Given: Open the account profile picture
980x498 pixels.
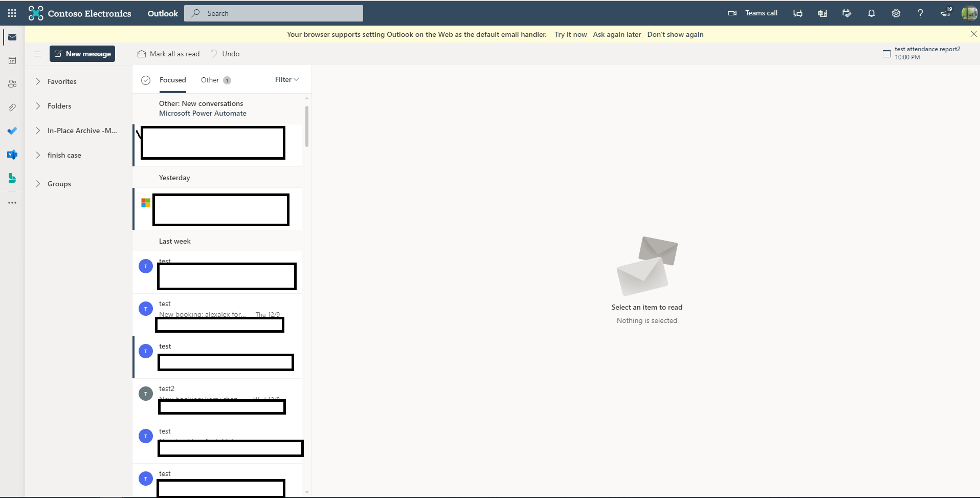Looking at the screenshot, I should pos(969,13).
